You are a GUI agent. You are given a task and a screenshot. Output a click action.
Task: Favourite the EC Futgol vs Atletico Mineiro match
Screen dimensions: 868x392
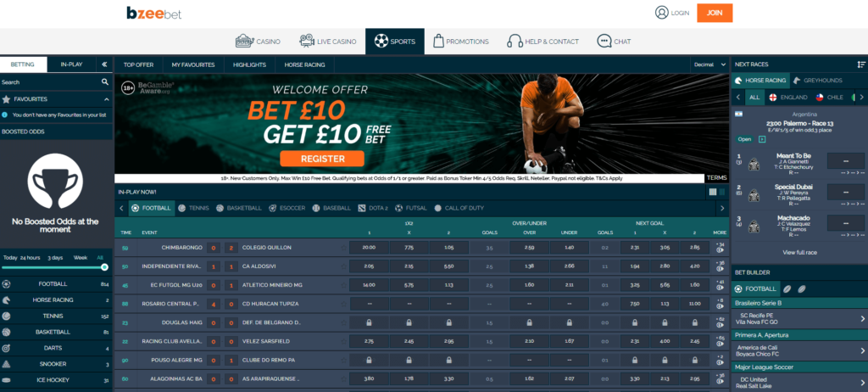point(344,285)
